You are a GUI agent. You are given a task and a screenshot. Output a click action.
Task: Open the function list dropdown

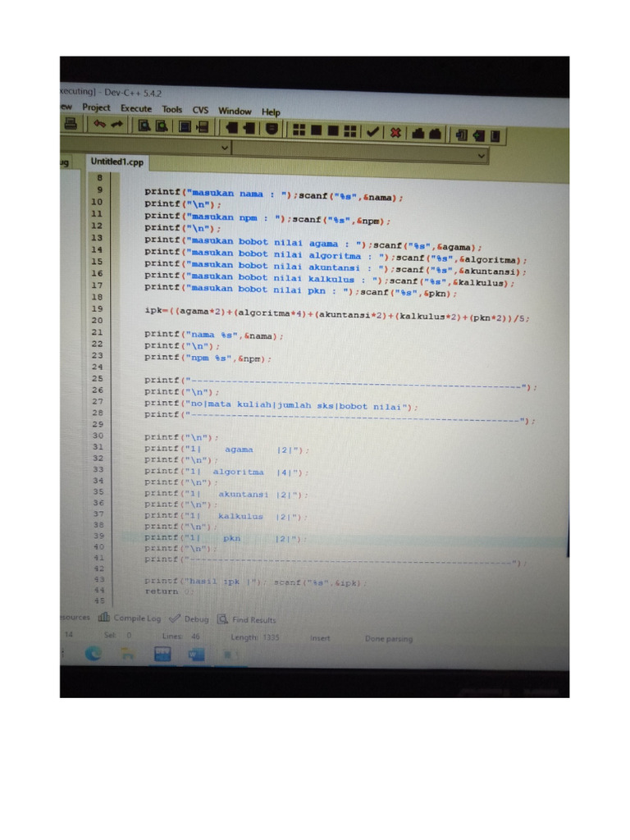[x=481, y=156]
